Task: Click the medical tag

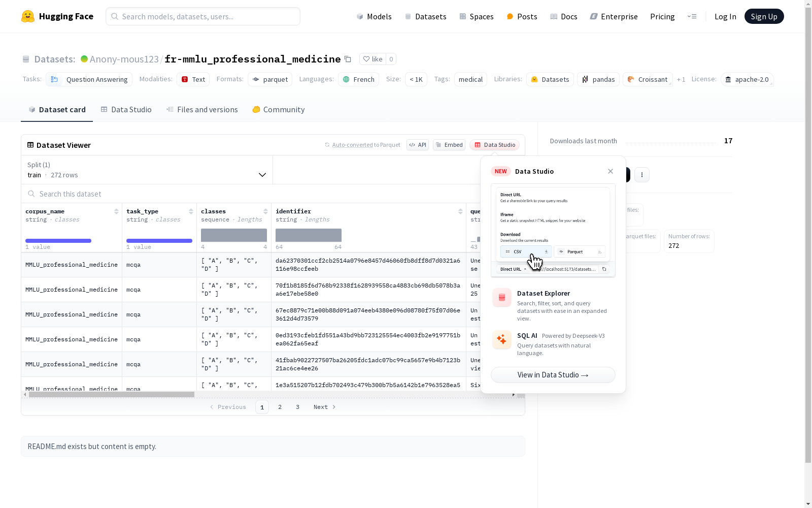Action: [470, 79]
